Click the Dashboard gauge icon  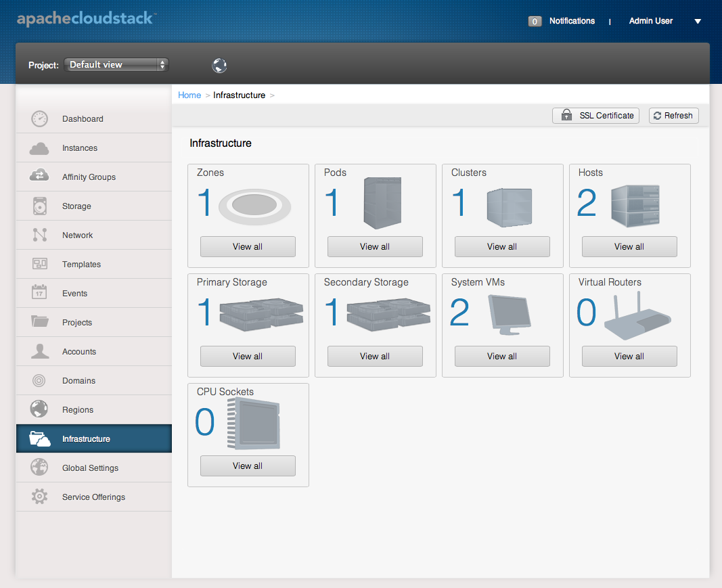40,119
